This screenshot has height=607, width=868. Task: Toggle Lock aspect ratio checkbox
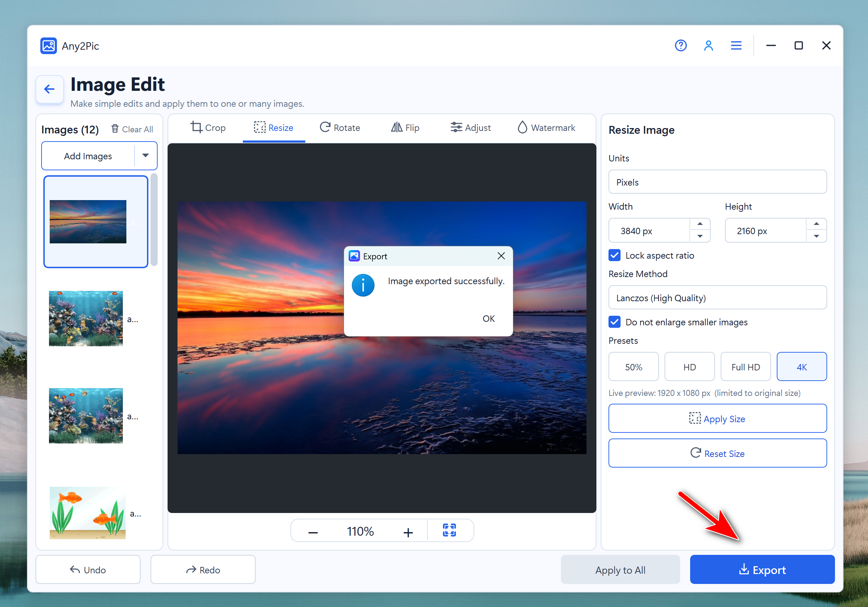[x=614, y=255]
